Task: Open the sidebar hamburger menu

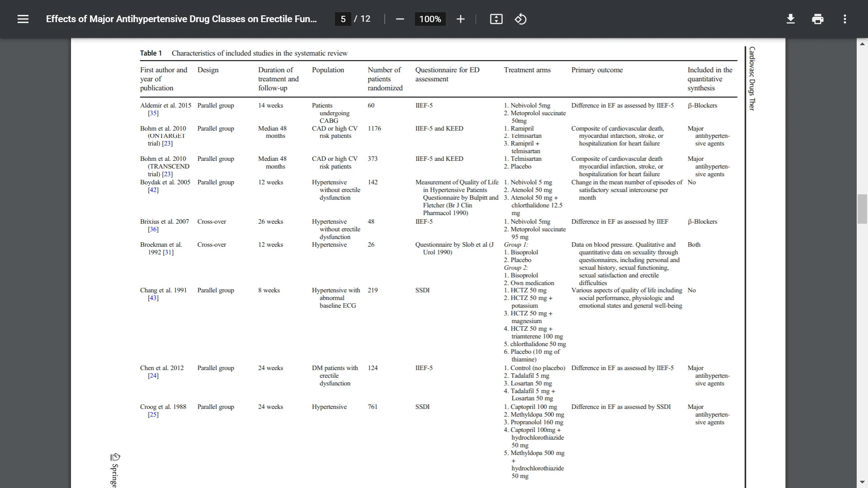Action: click(x=23, y=19)
